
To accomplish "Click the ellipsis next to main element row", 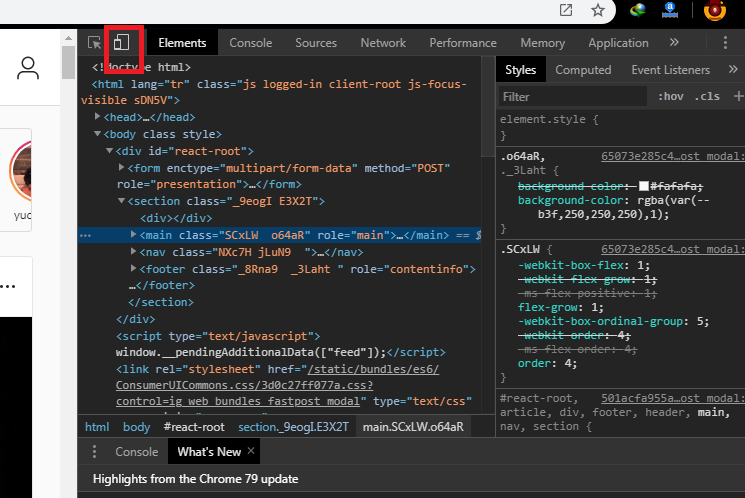I will 86,236.
